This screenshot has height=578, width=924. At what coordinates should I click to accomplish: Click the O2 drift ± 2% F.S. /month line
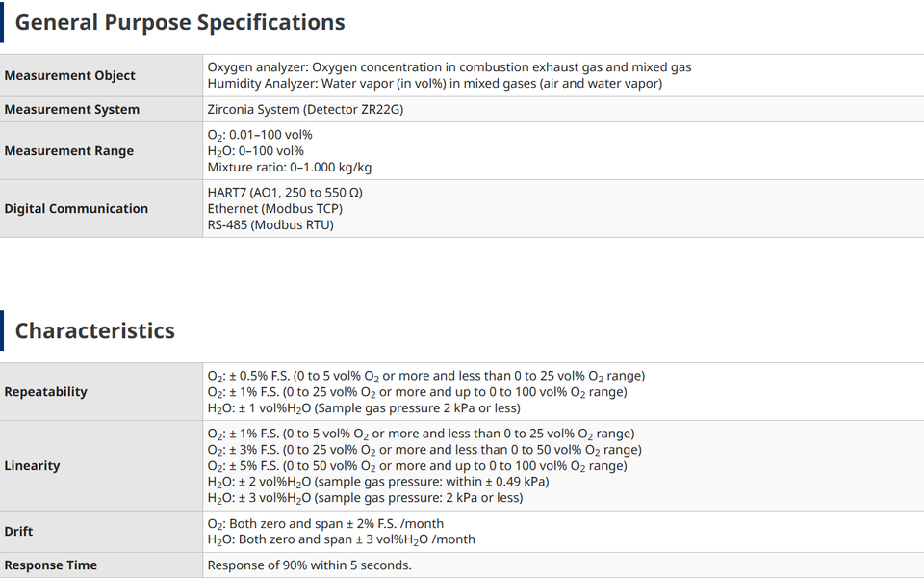point(325,524)
